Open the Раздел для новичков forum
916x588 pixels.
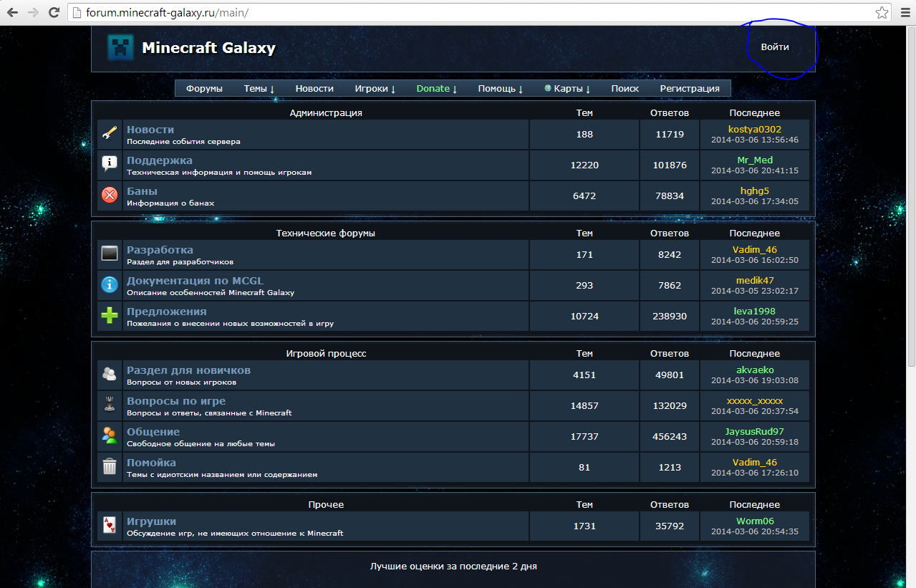point(188,370)
